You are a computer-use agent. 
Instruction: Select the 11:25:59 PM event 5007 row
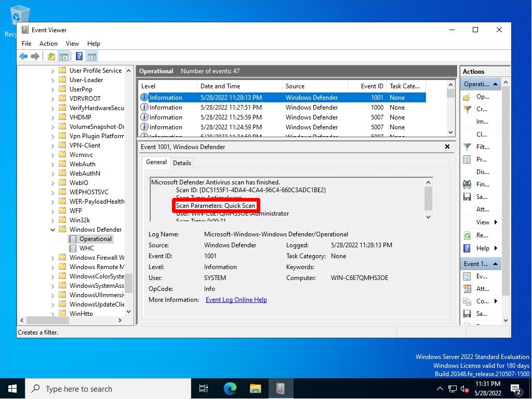pos(283,117)
